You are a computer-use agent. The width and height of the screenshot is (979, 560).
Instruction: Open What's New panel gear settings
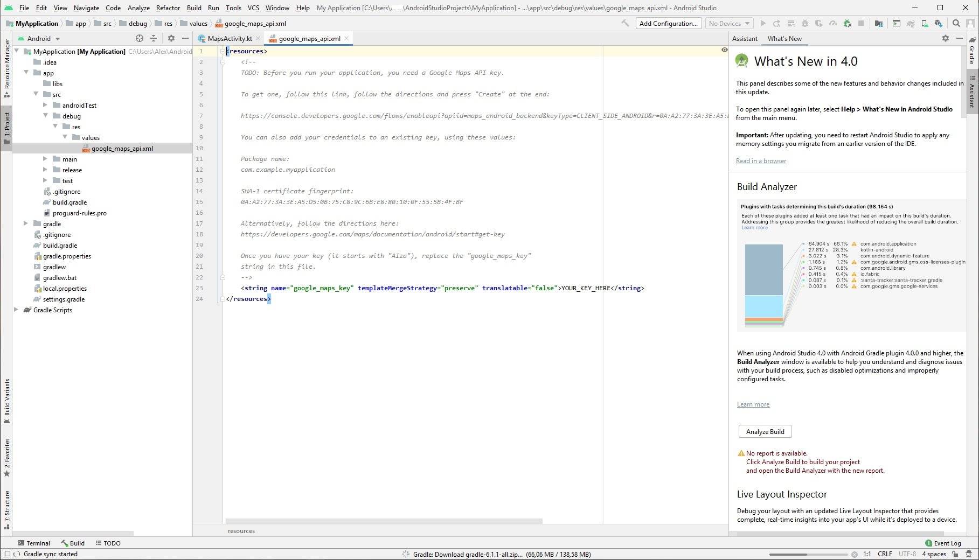[946, 38]
